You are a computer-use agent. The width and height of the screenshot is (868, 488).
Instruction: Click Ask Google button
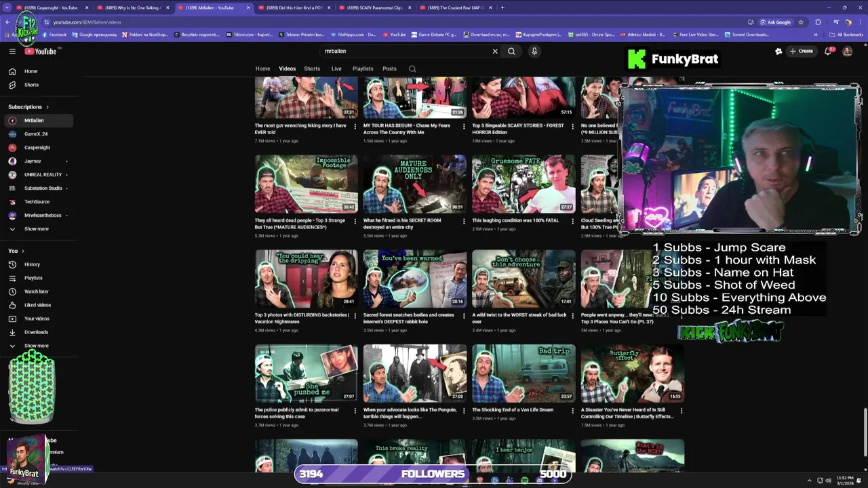click(x=774, y=22)
